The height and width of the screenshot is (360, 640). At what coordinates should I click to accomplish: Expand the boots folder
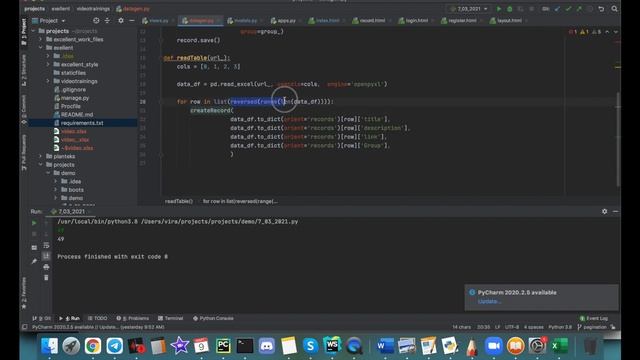[x=56, y=190]
